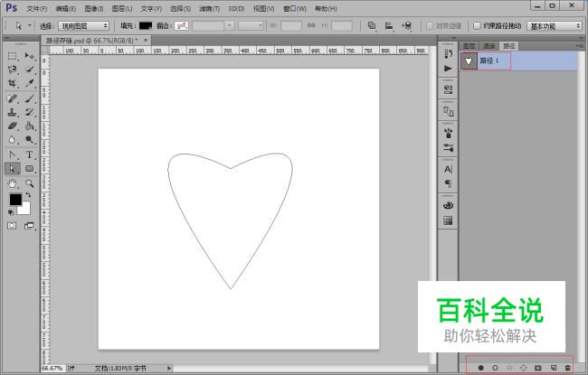Screen dimensions: 588x375
Task: Open the 文件(F) menu
Action: coord(37,8)
